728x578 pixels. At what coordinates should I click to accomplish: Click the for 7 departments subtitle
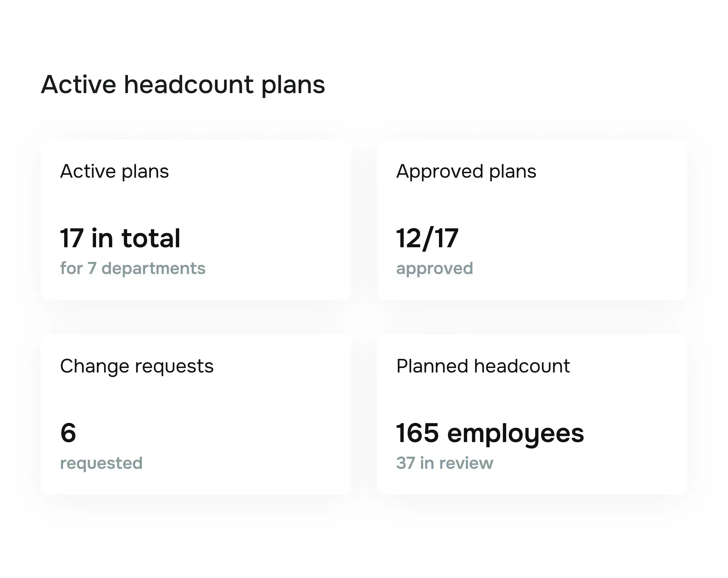[x=132, y=268]
